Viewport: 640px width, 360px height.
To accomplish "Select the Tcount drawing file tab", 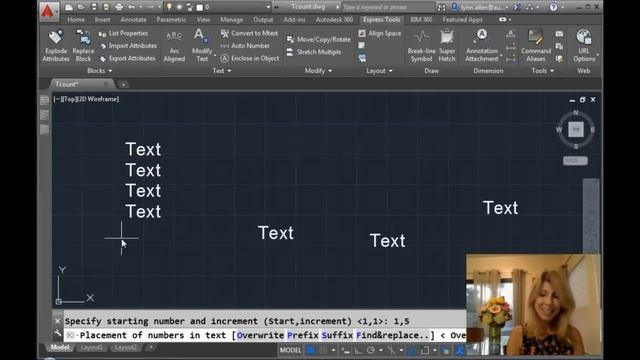I will tap(81, 84).
